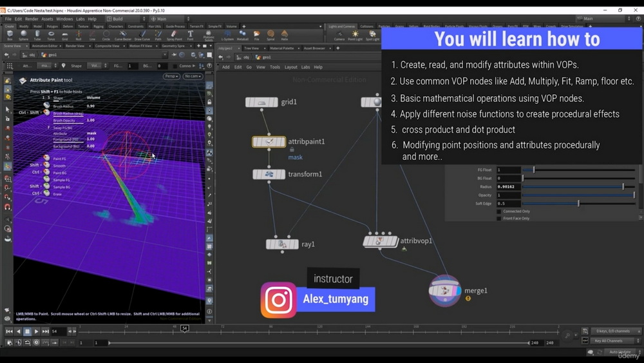Select the merge1 node

click(445, 291)
